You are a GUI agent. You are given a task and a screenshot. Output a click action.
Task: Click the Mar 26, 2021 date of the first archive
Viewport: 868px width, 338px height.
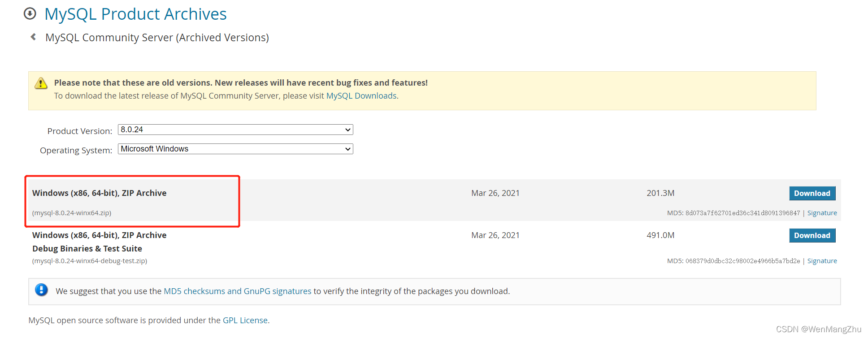click(x=495, y=193)
